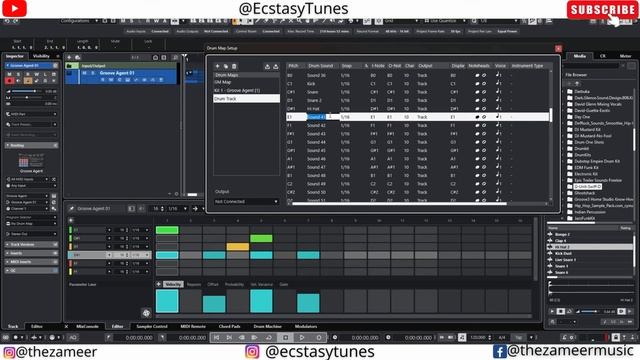Click Add Track plus icon
Image resolution: width=640 pixels, height=360 pixels.
click(x=69, y=58)
